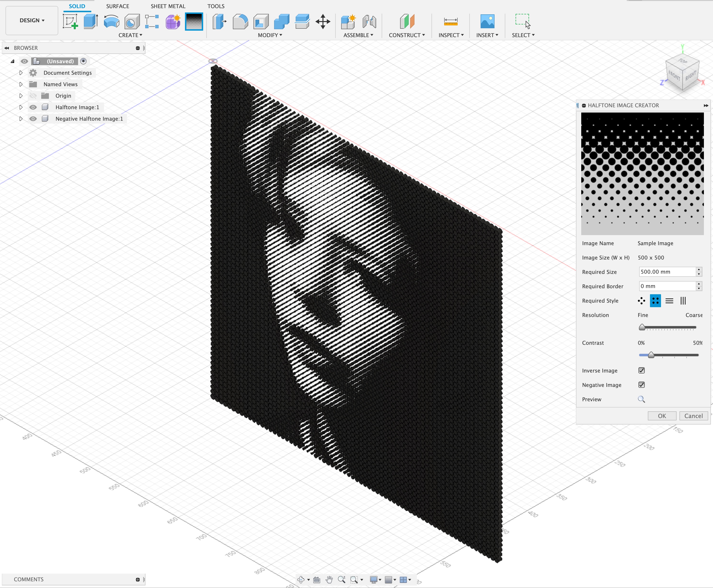Click the Create Sketch tool icon
Viewport: 713px width, 588px height.
click(x=70, y=21)
